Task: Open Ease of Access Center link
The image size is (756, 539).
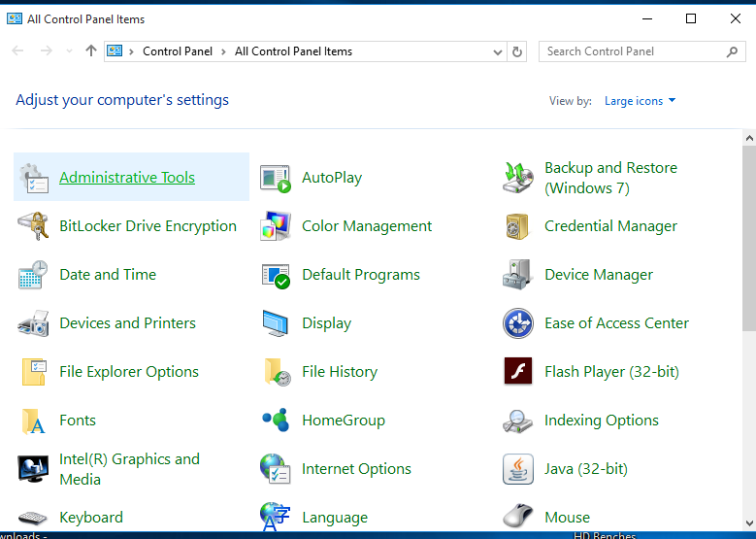Action: (616, 323)
